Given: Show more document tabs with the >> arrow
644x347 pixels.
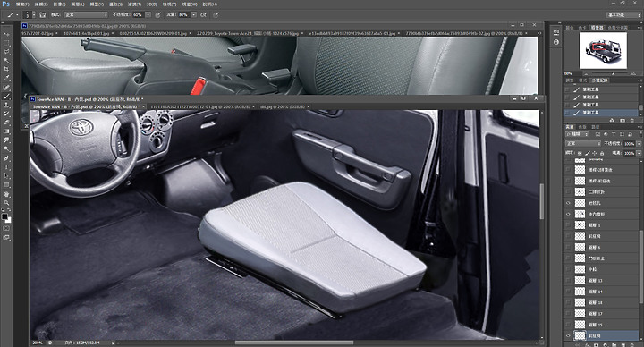Looking at the screenshot, I should click(538, 33).
